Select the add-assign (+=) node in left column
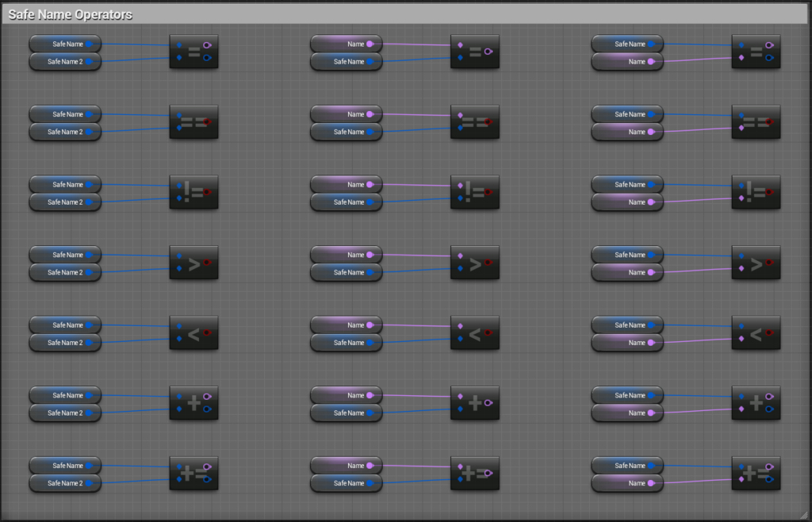This screenshot has width=812, height=522. tap(193, 474)
